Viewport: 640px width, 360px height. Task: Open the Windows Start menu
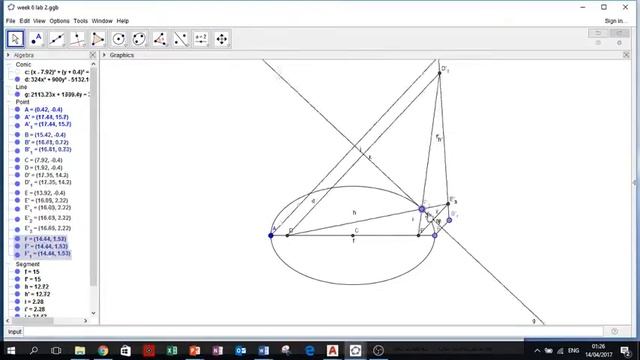(x=11, y=350)
